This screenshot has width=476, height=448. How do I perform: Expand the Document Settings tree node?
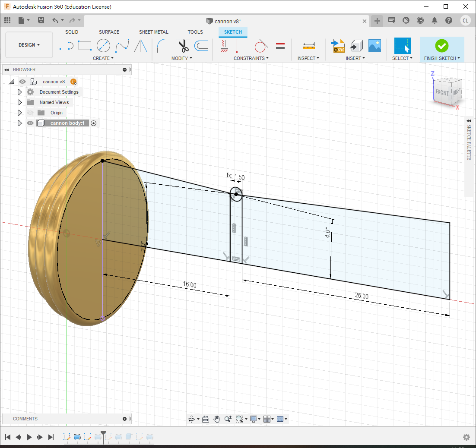[x=19, y=92]
